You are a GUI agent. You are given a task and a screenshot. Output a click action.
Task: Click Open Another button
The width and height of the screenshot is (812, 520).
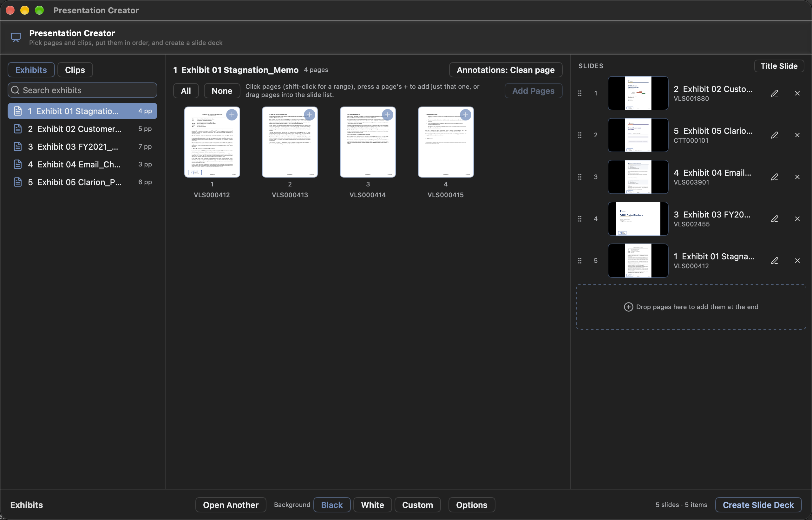click(x=231, y=505)
